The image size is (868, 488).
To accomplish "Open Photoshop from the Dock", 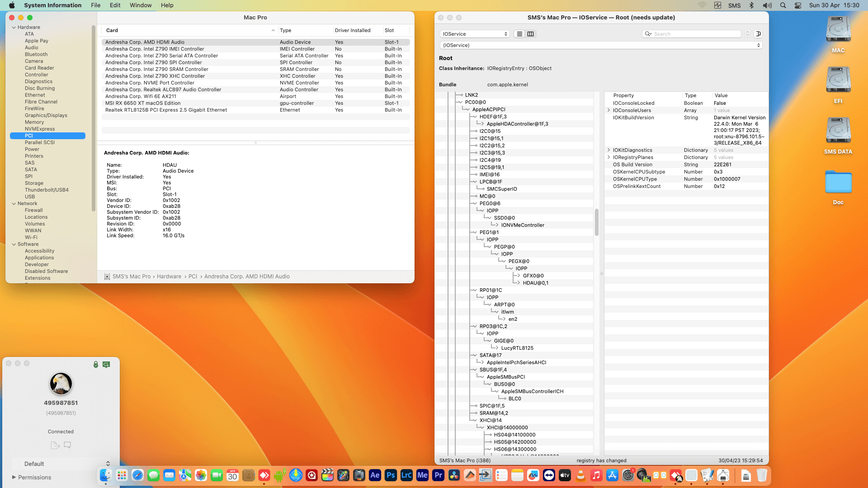I will (x=391, y=475).
